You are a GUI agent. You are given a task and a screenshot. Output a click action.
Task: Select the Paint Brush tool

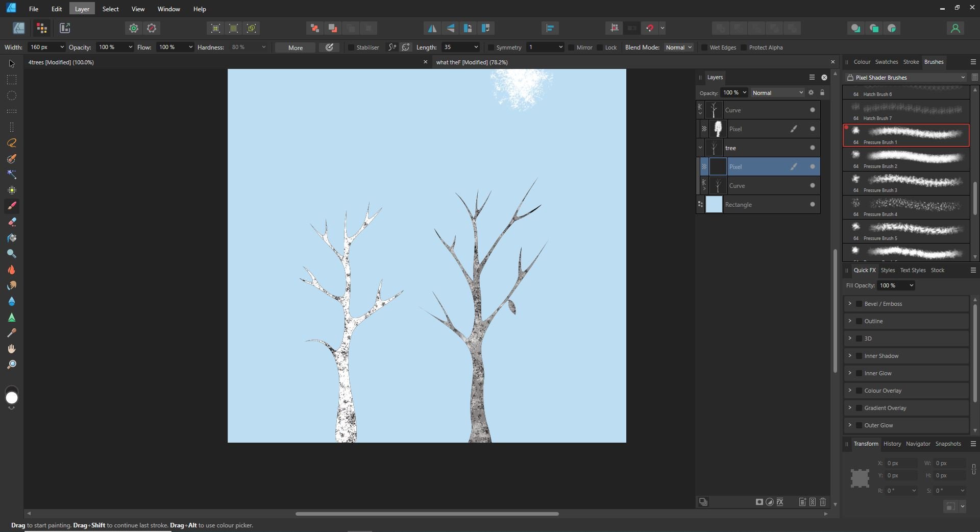(x=11, y=206)
